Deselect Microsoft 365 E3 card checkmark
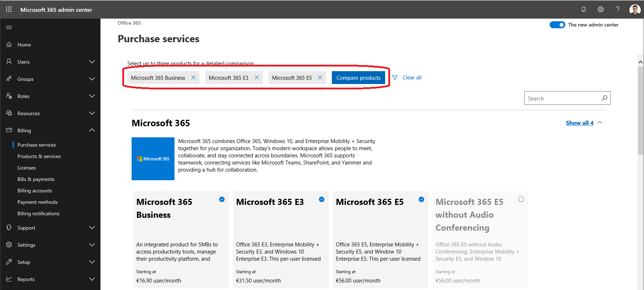 [321, 200]
